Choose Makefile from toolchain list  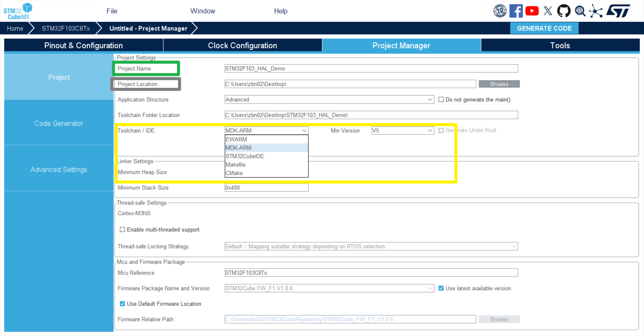(266, 165)
